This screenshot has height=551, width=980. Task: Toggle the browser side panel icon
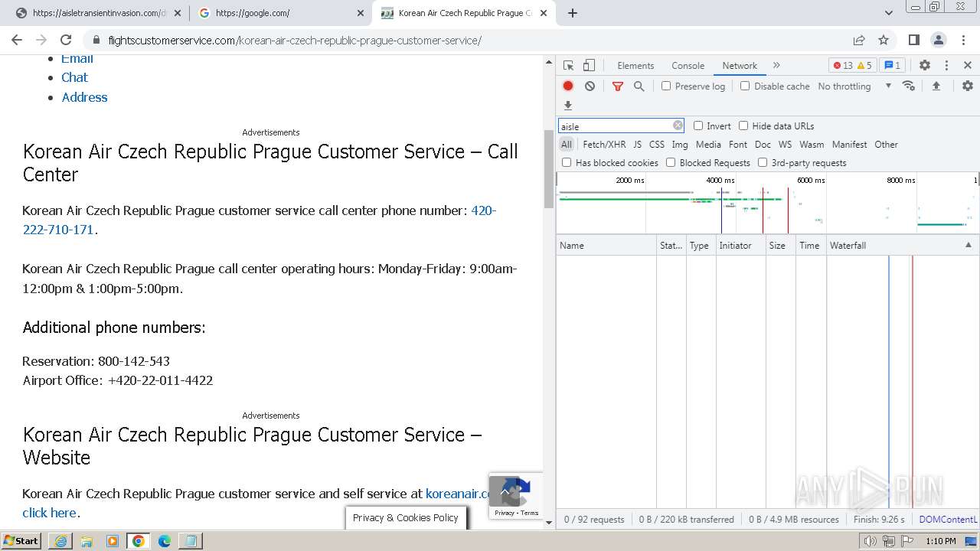click(x=913, y=40)
